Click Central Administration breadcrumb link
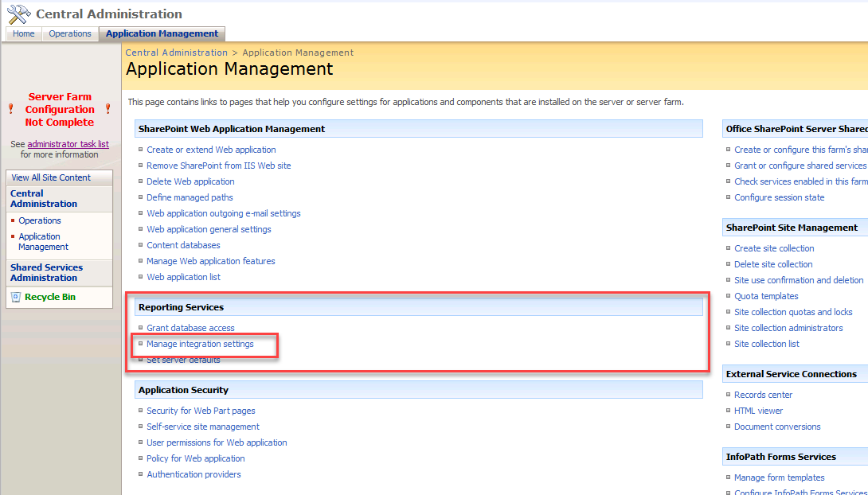The image size is (868, 495). (x=177, y=53)
